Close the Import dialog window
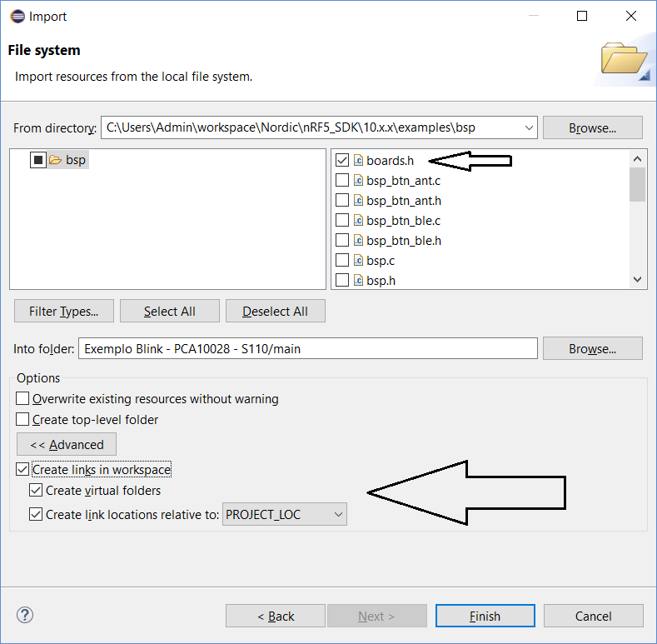 631,16
